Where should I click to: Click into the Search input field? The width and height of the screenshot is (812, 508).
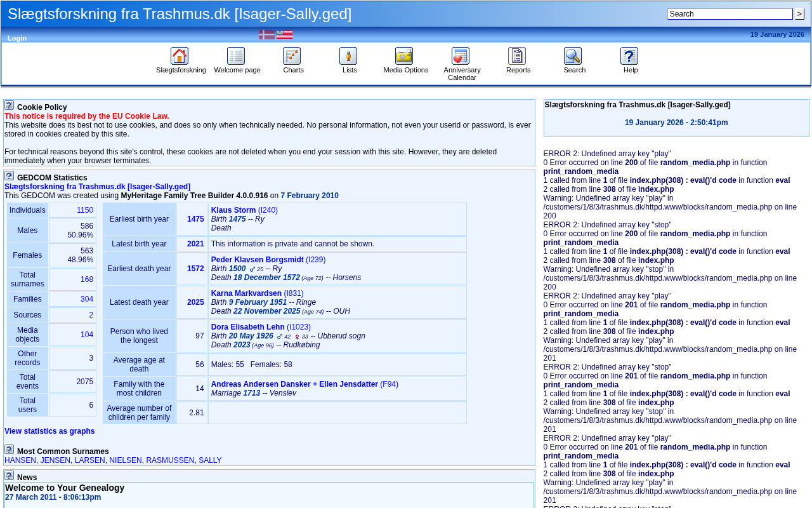(730, 14)
